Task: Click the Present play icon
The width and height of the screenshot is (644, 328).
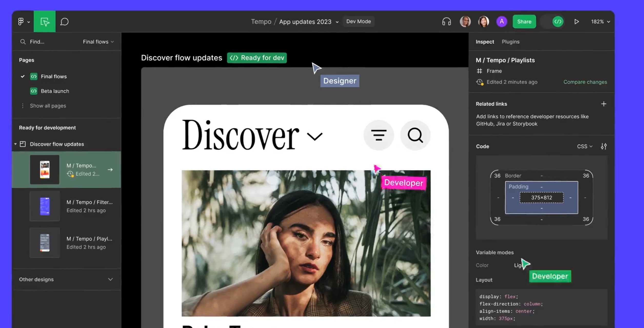Action: click(577, 22)
